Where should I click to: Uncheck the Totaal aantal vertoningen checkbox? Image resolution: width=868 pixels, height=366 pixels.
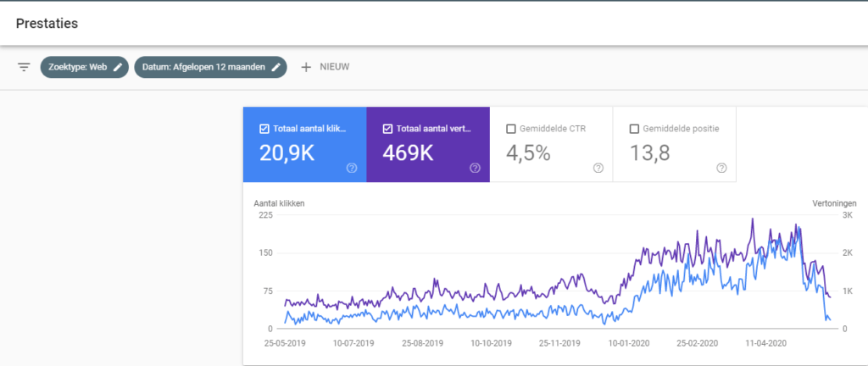(x=387, y=129)
